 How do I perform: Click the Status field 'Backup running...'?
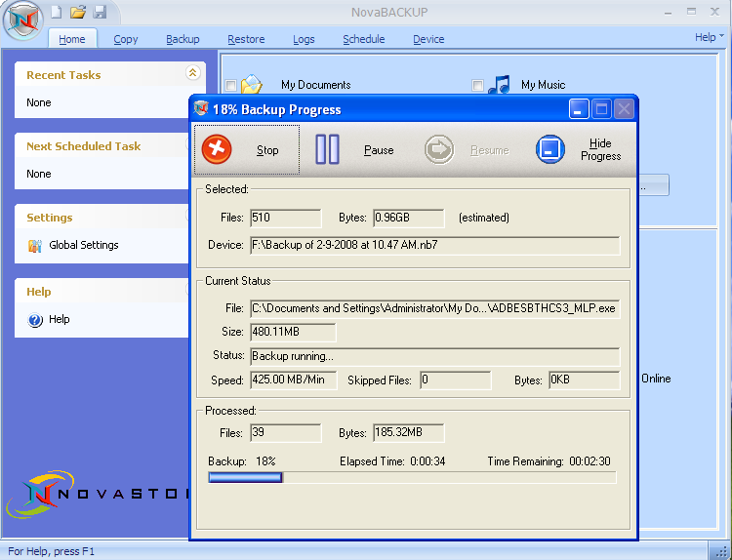tap(435, 356)
